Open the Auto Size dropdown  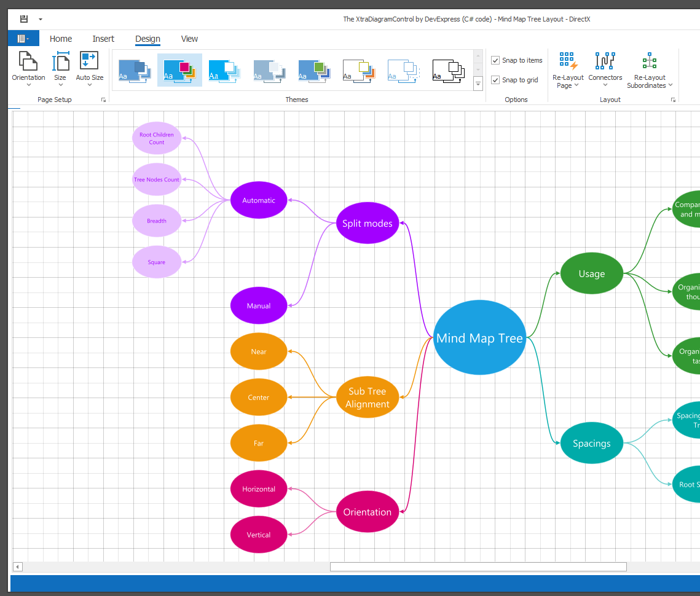[89, 68]
